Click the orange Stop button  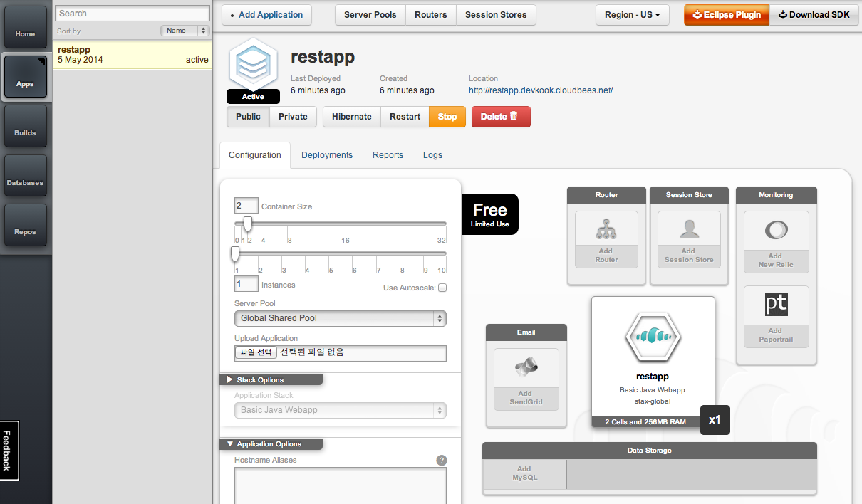pyautogui.click(x=447, y=117)
